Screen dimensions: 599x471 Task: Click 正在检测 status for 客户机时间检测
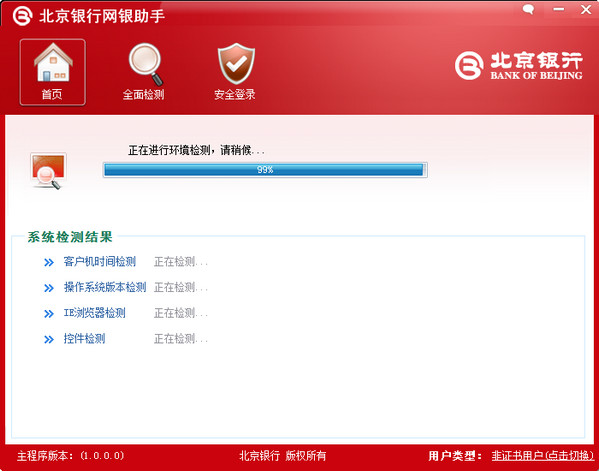[x=180, y=262]
